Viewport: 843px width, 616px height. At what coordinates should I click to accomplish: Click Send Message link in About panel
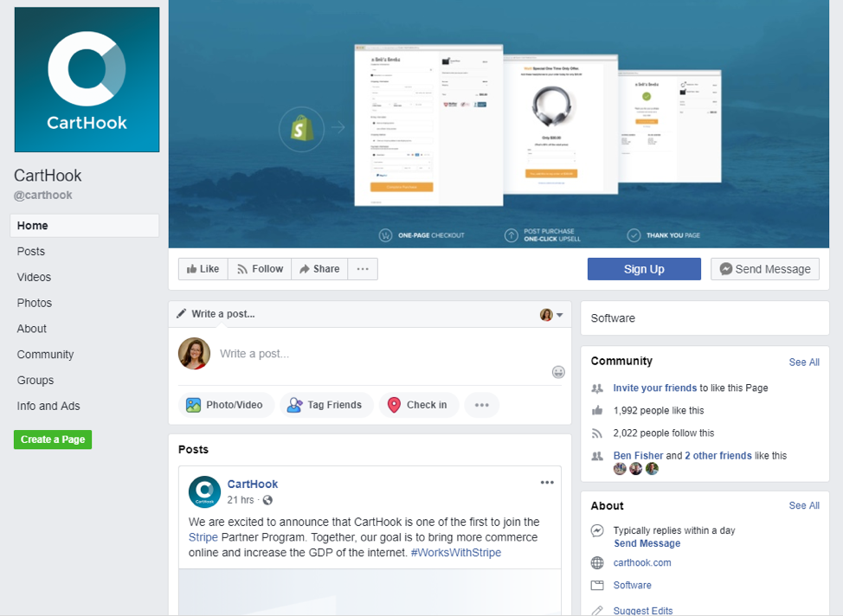[647, 543]
